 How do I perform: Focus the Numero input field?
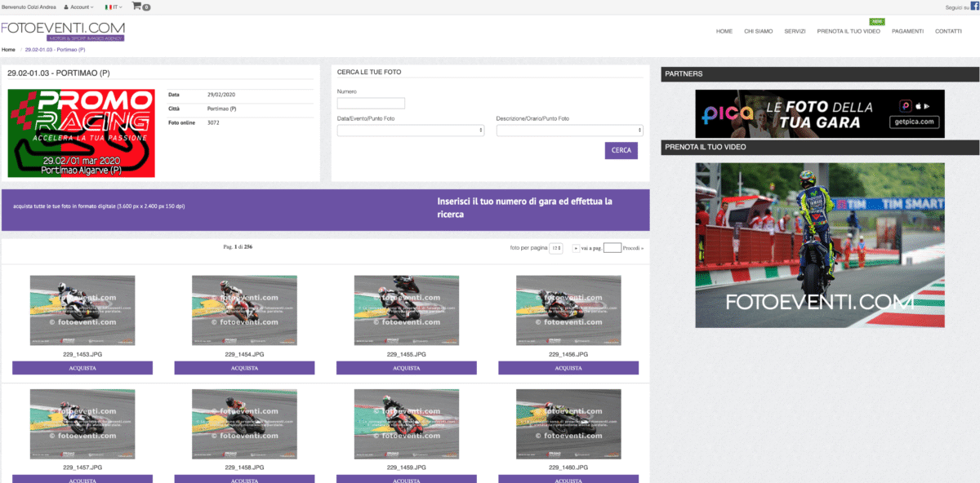pyautogui.click(x=371, y=104)
